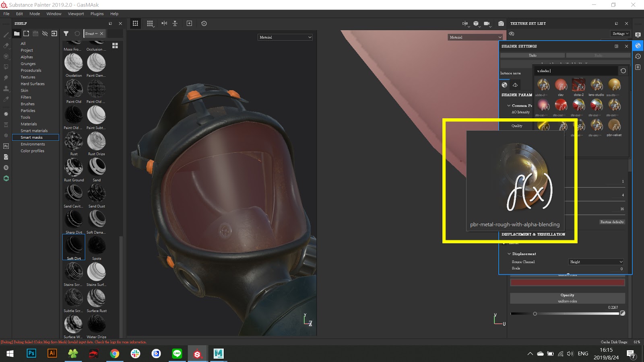Open Photoshop from the Windows taskbar
The image size is (644, 362).
(31, 353)
